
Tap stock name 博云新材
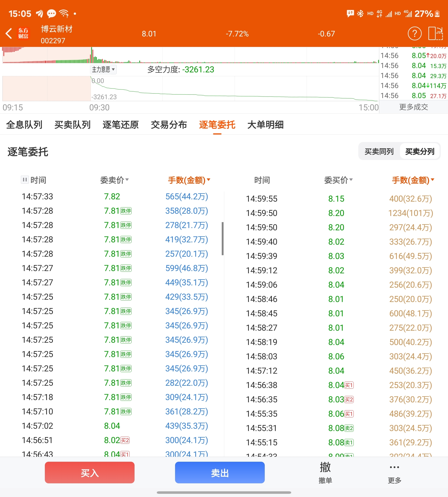pyautogui.click(x=57, y=29)
